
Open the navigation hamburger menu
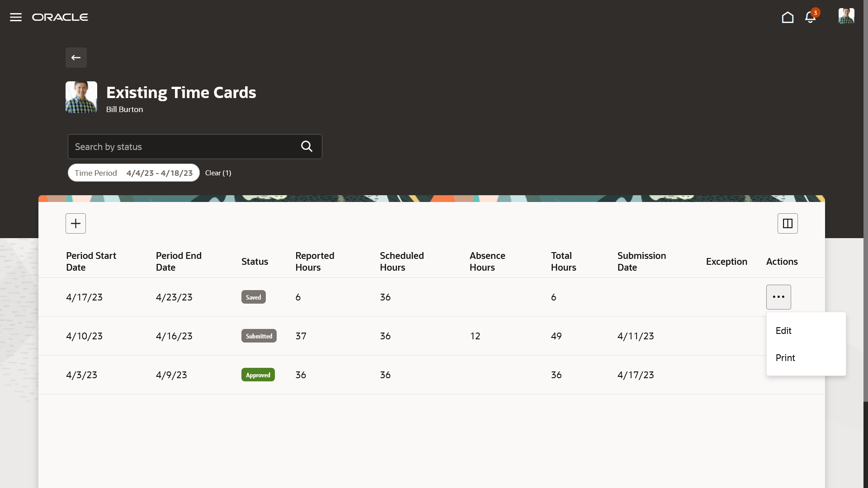click(15, 17)
